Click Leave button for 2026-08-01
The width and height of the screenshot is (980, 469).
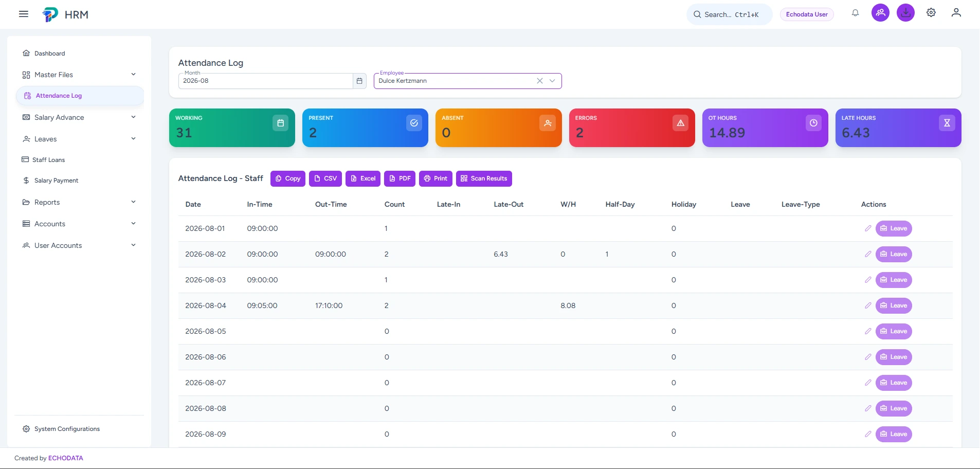pyautogui.click(x=894, y=228)
